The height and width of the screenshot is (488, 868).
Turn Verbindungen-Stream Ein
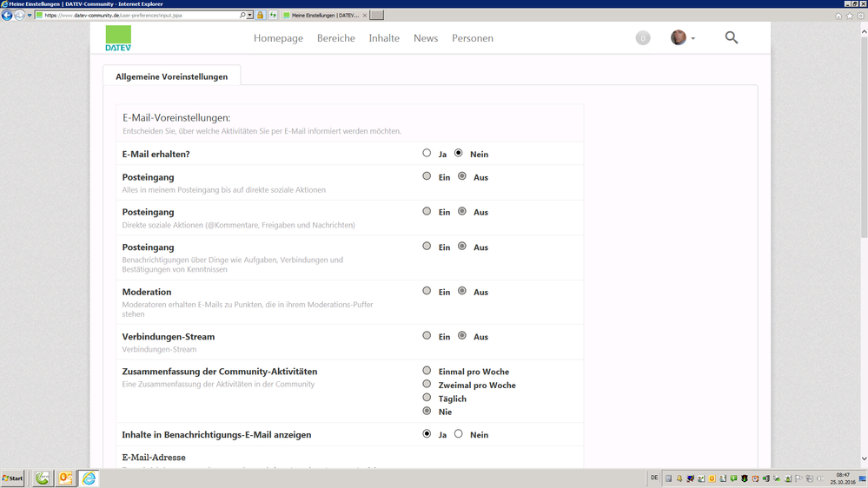tap(427, 336)
